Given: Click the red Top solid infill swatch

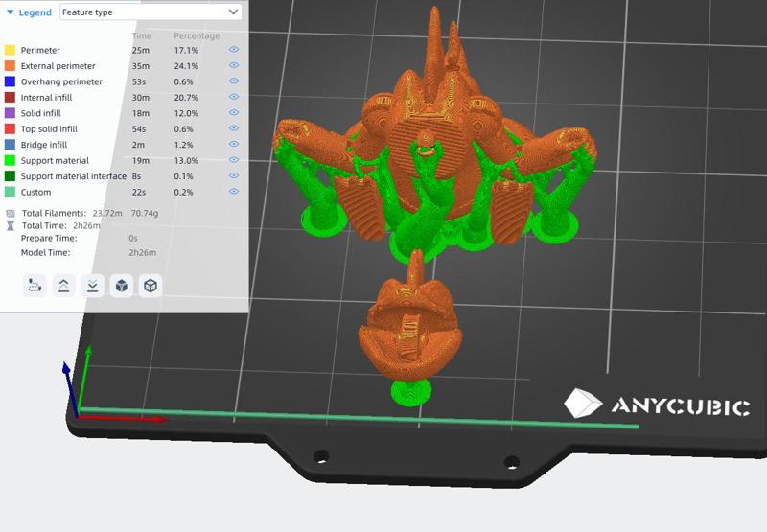Looking at the screenshot, I should (10, 128).
